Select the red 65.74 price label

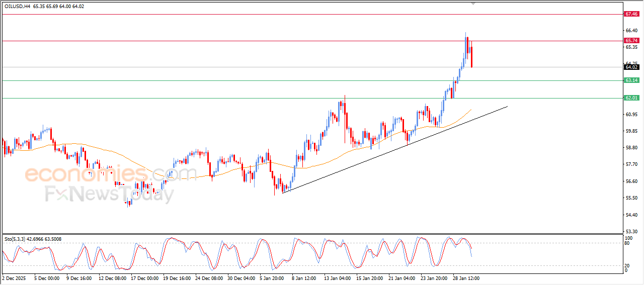[631, 41]
